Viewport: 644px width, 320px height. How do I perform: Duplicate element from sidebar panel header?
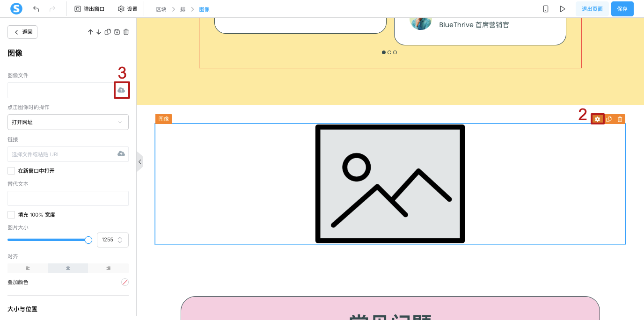(108, 32)
